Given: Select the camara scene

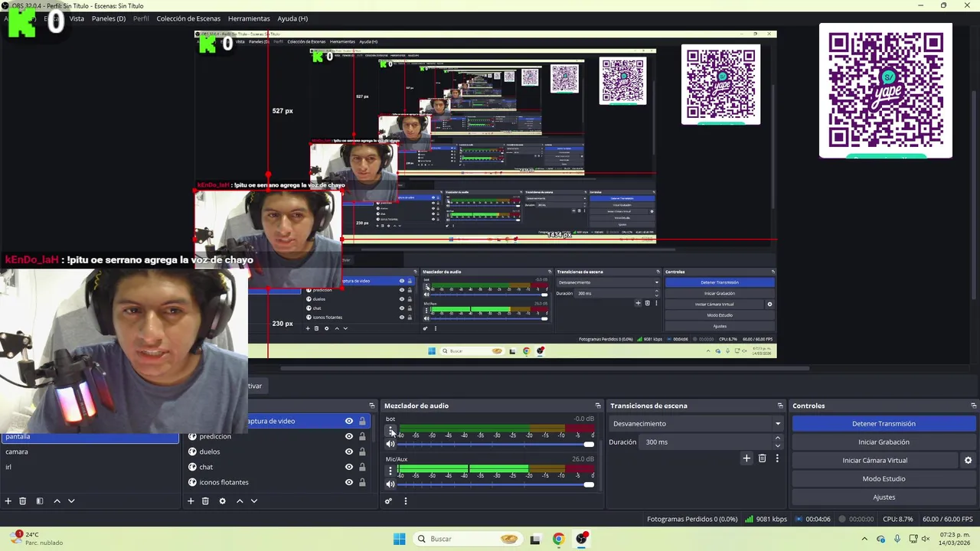Looking at the screenshot, I should (90, 452).
